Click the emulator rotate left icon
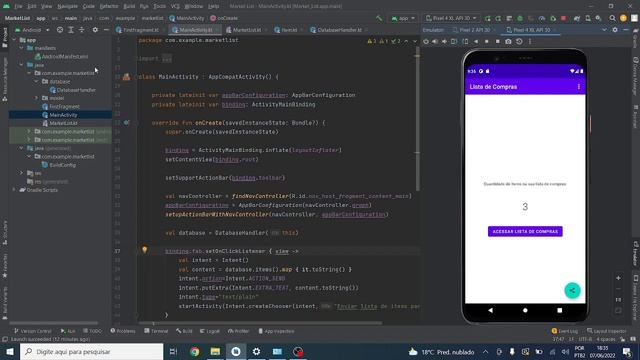This screenshot has width=640, height=360. [x=454, y=41]
